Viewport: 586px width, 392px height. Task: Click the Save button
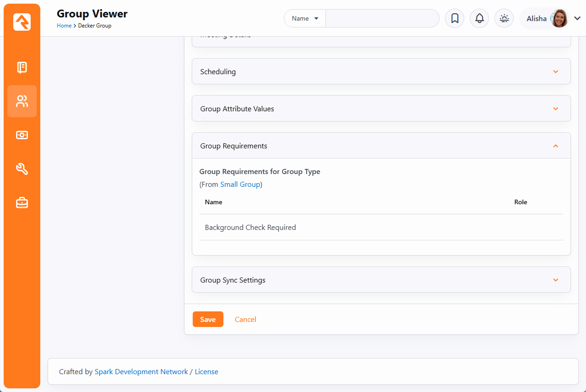tap(208, 320)
